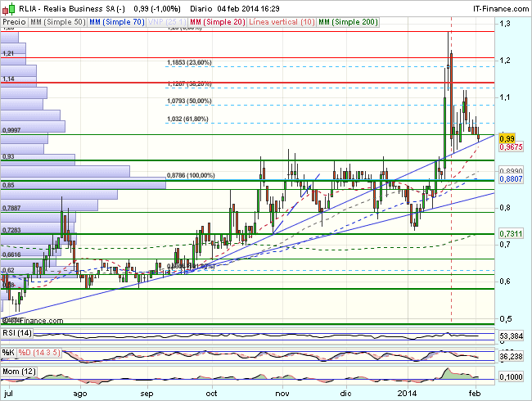Click the 'feb' month label on the time axis

(475, 394)
